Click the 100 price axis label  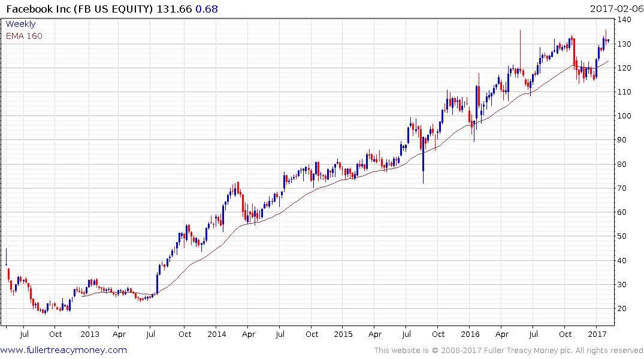(624, 115)
